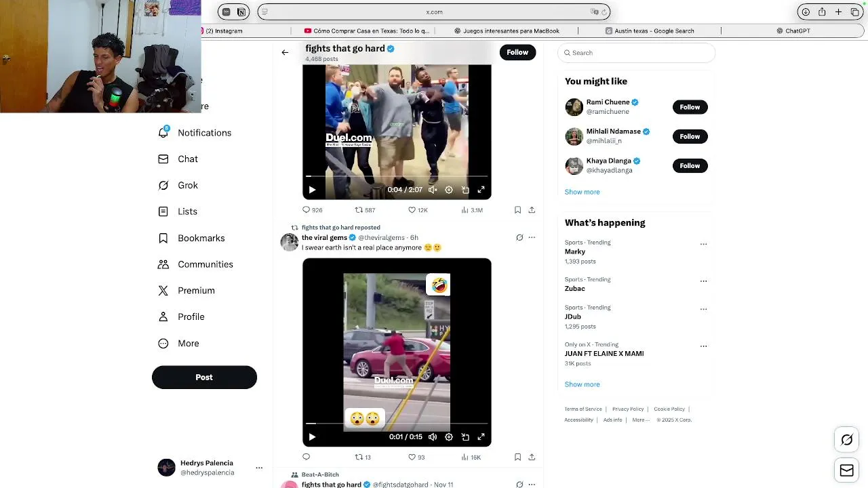868x488 pixels.
Task: Follow Rami Chuene
Action: click(690, 107)
